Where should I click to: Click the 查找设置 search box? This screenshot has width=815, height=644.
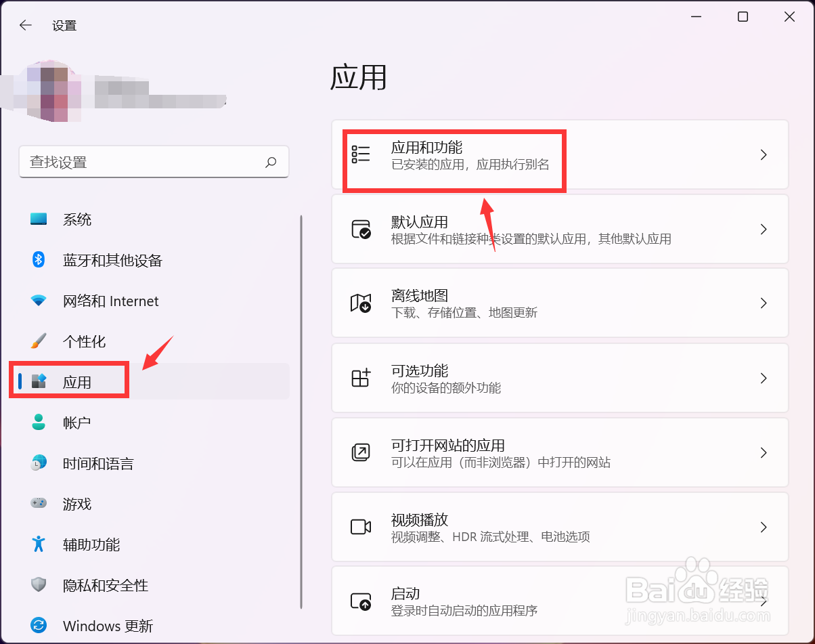pyautogui.click(x=154, y=162)
